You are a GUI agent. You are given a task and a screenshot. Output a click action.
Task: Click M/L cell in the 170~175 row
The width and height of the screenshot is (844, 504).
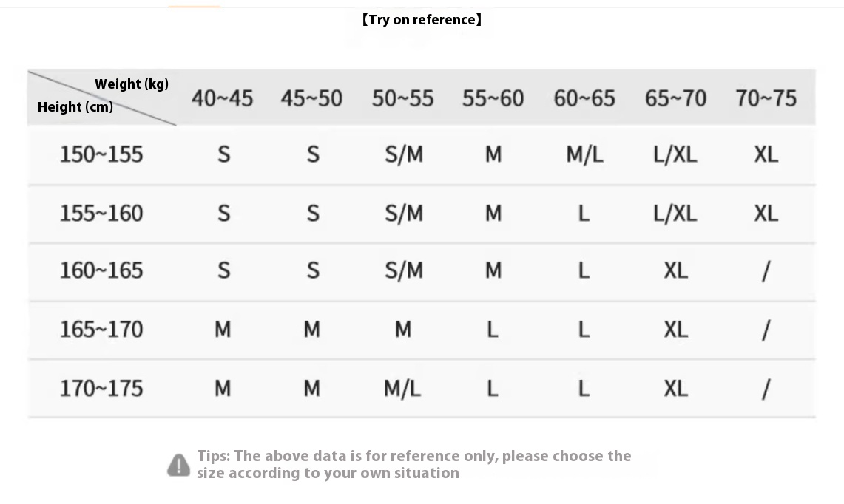(x=402, y=389)
